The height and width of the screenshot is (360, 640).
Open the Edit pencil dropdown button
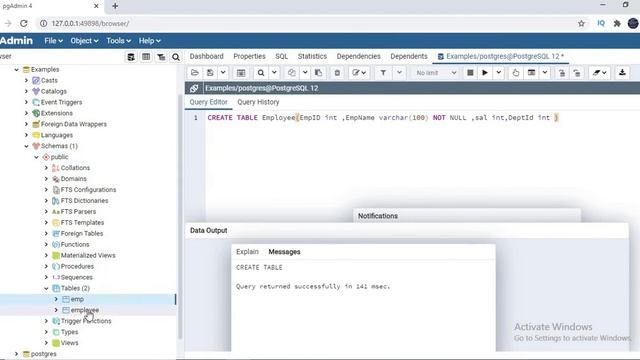click(x=359, y=73)
